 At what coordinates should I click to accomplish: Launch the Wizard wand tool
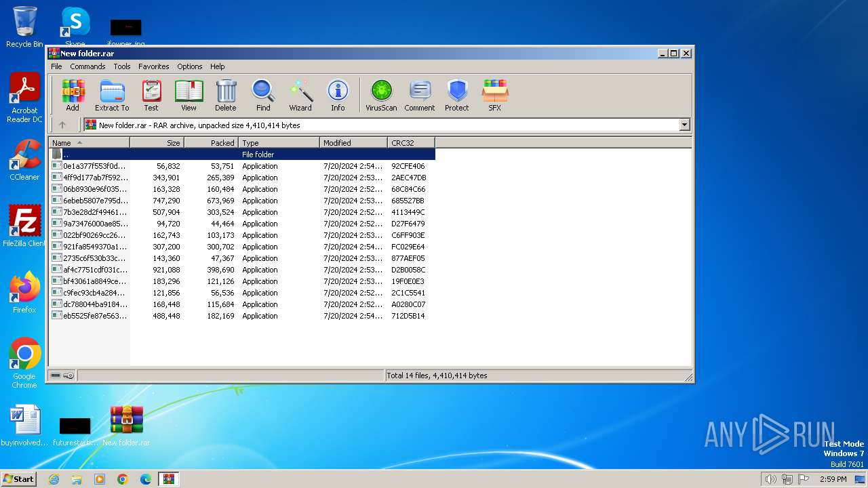300,95
